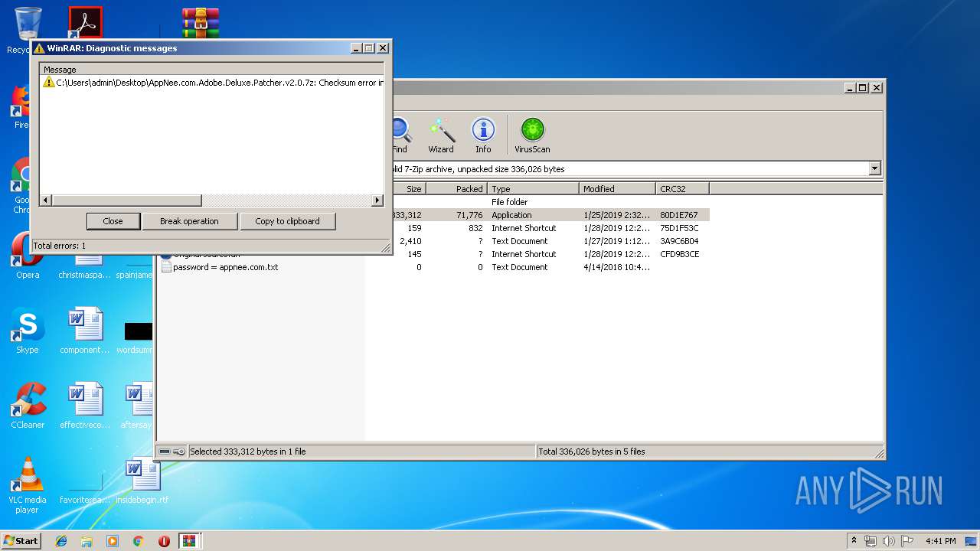This screenshot has height=551, width=980.
Task: Click the Total 336,026 bytes status text
Action: tap(592, 452)
